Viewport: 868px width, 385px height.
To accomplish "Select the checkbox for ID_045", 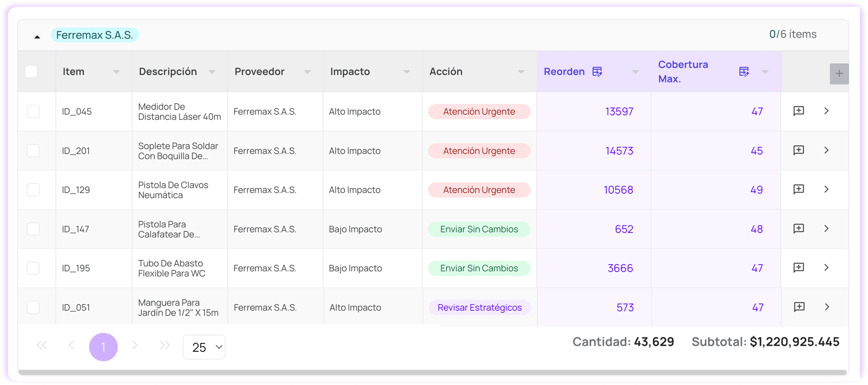I will coord(33,111).
